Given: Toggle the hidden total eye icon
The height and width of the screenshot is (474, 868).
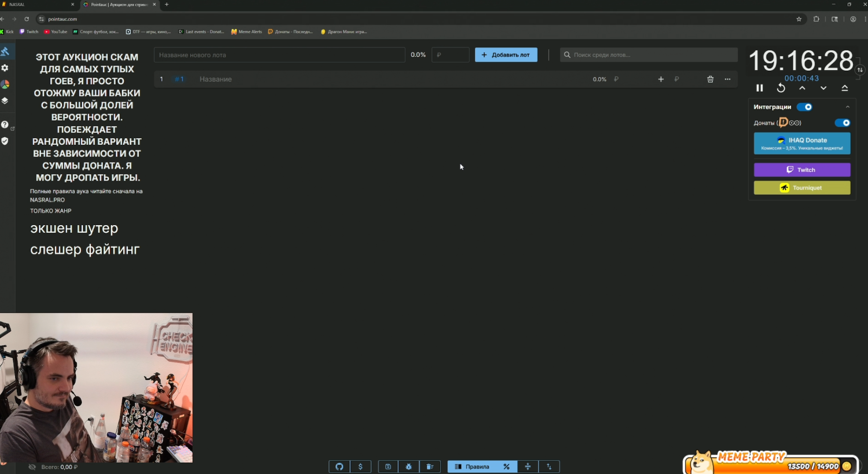Looking at the screenshot, I should pyautogui.click(x=32, y=467).
